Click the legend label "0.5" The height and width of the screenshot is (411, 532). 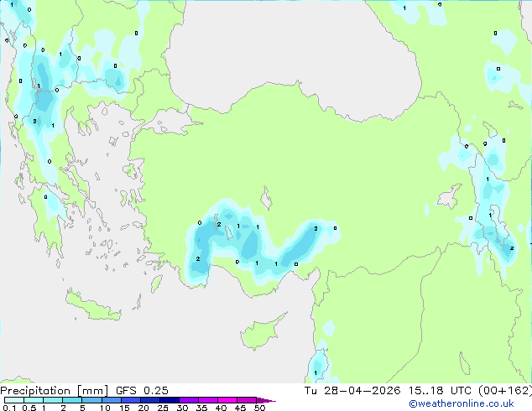pyautogui.click(x=29, y=408)
